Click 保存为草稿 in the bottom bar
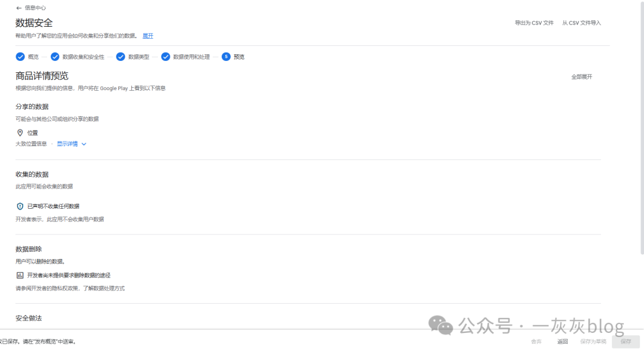This screenshot has width=644, height=352. coord(593,342)
